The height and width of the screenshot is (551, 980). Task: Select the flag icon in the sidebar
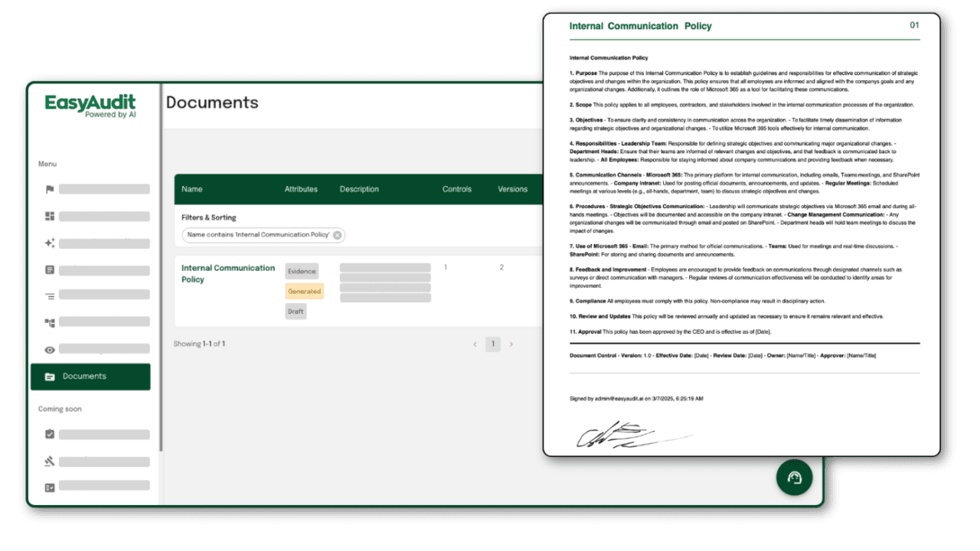point(49,189)
